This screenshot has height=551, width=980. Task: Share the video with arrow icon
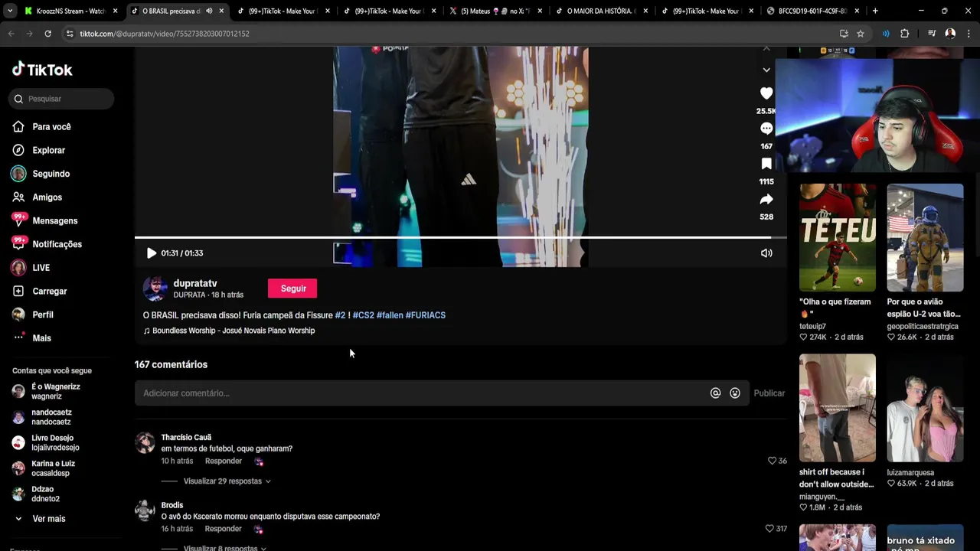[x=766, y=200]
